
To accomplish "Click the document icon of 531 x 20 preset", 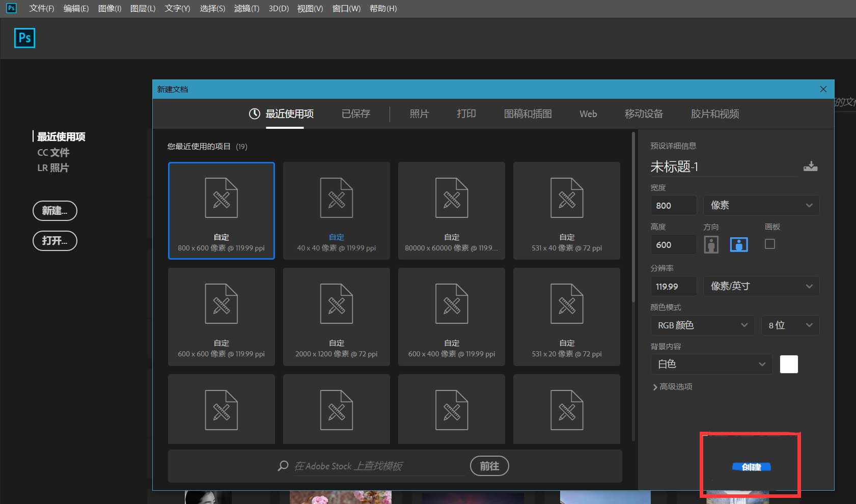I will pyautogui.click(x=566, y=304).
